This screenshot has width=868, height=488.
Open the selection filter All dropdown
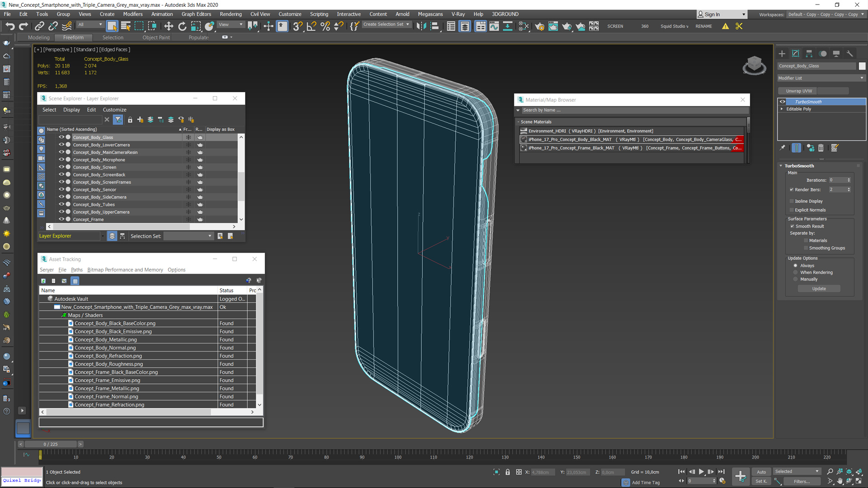[x=90, y=25]
